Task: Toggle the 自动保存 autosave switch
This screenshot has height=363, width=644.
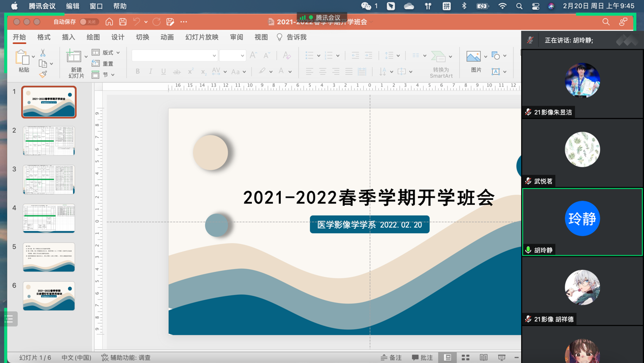Action: pos(89,22)
